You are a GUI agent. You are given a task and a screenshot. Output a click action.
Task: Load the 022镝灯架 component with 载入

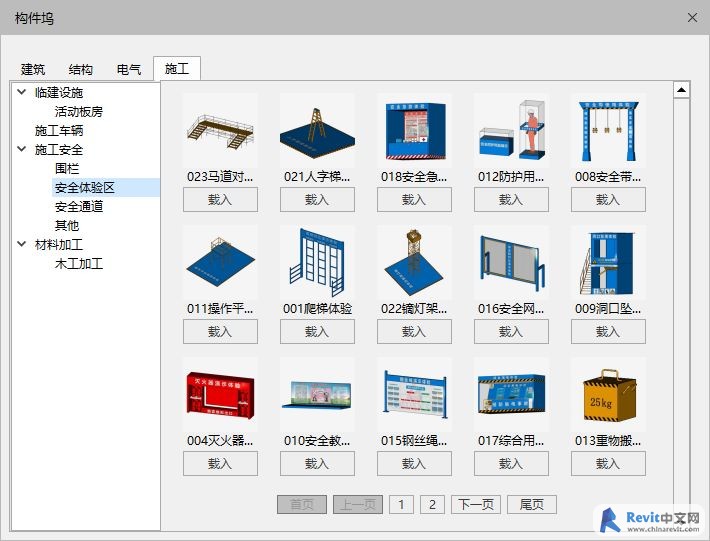pos(414,332)
